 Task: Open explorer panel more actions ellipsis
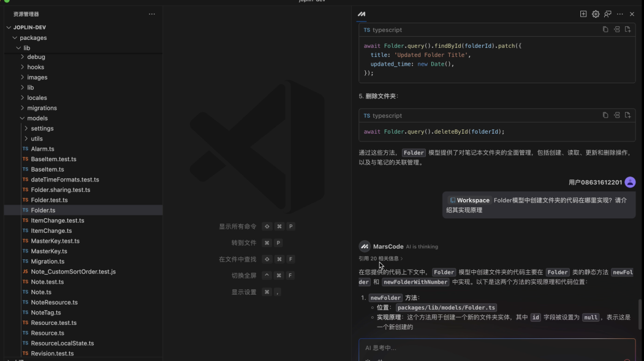pos(152,14)
